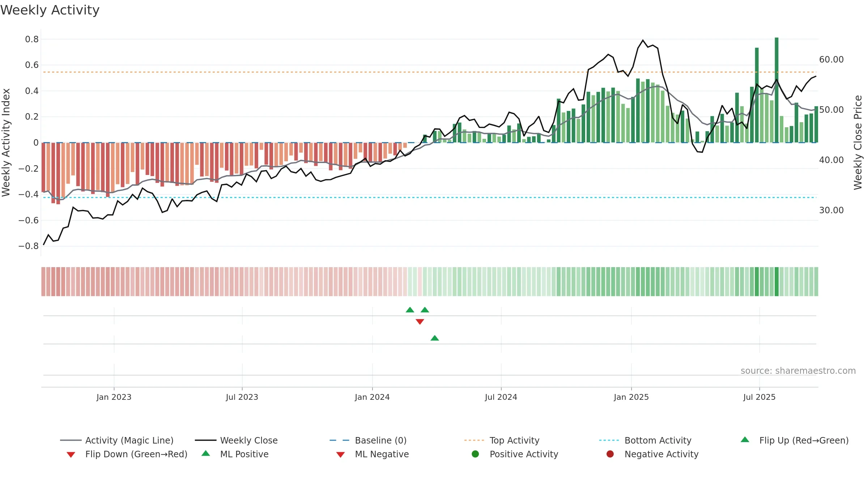The image size is (868, 488).
Task: Toggle the ML Positive legend entry
Action: 235,454
